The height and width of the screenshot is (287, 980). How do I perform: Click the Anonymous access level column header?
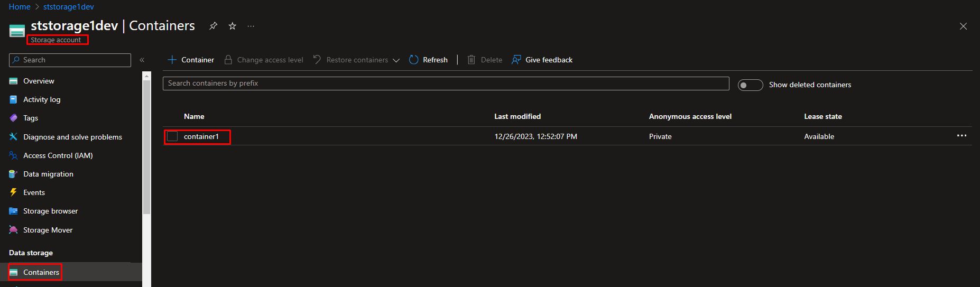pos(690,116)
